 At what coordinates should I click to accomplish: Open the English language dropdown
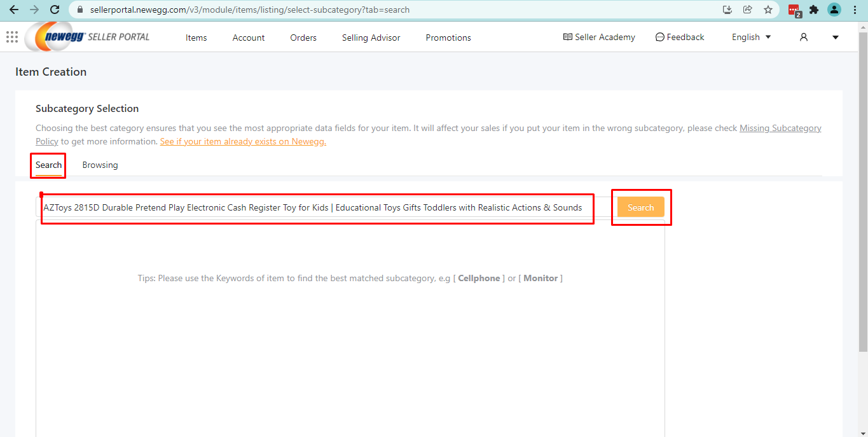click(x=751, y=37)
